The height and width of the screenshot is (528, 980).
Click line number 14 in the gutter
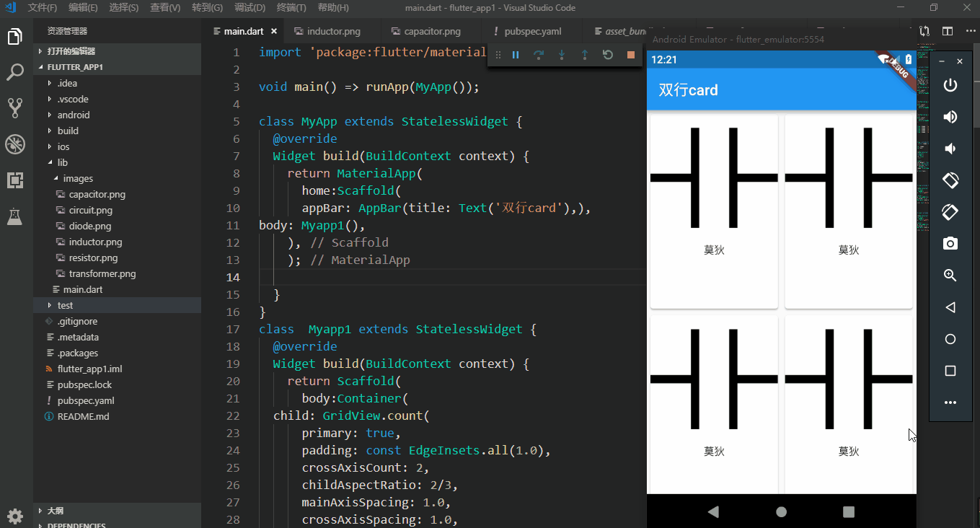point(232,278)
